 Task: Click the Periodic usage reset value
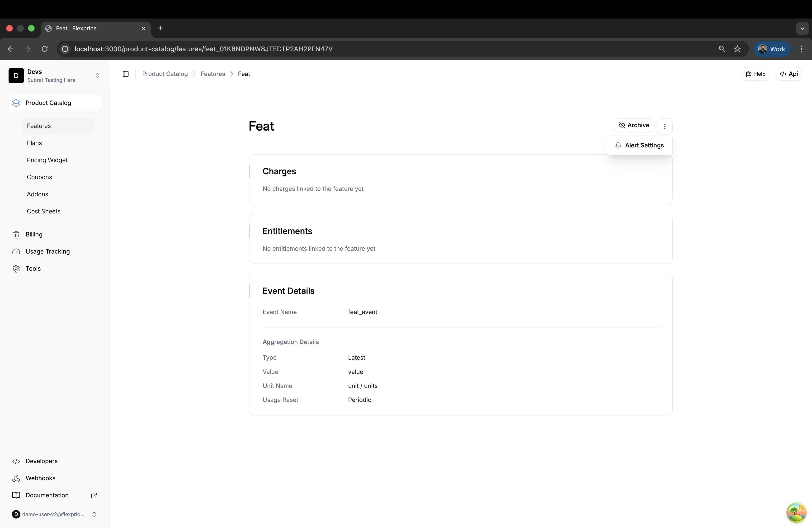pos(359,400)
